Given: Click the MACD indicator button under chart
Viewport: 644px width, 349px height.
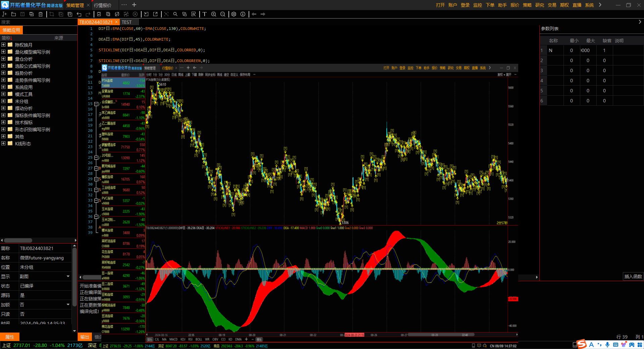Looking at the screenshot, I should [x=173, y=340].
